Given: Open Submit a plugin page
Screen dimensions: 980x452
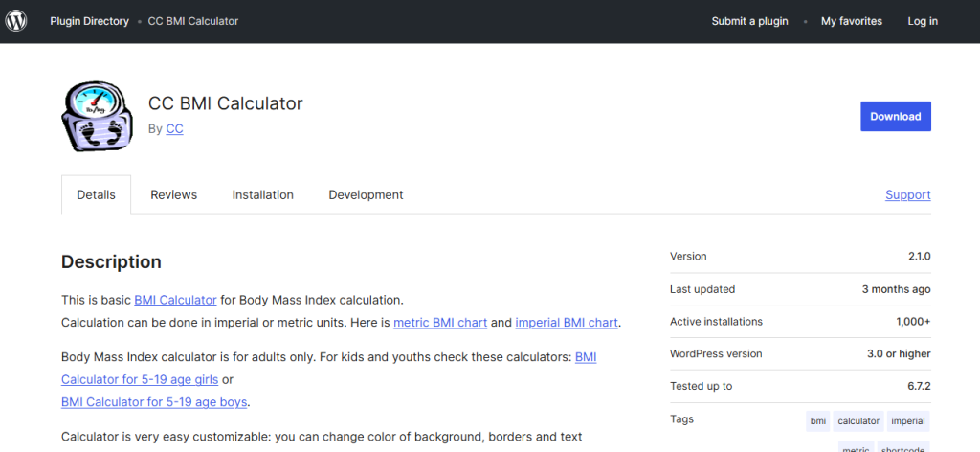Looking at the screenshot, I should 750,21.
